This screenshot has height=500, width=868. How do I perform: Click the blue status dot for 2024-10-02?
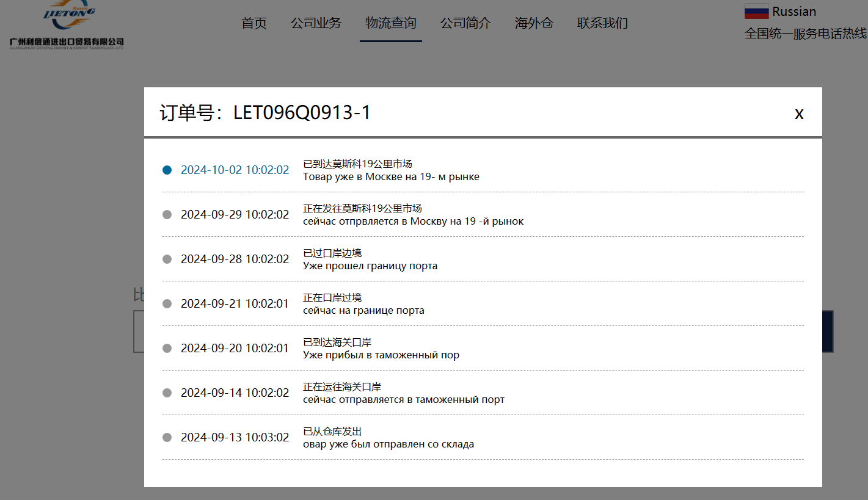167,170
